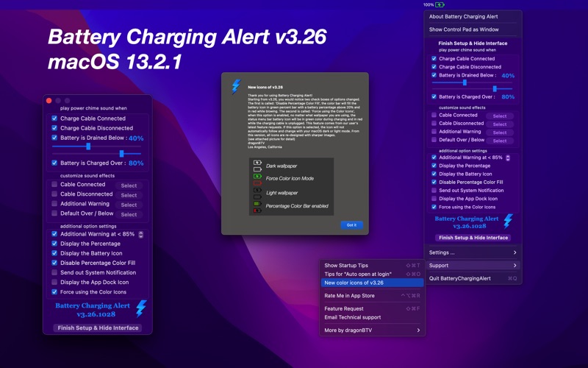Click the lightning bolt logo in the dropdown panel

click(x=508, y=222)
